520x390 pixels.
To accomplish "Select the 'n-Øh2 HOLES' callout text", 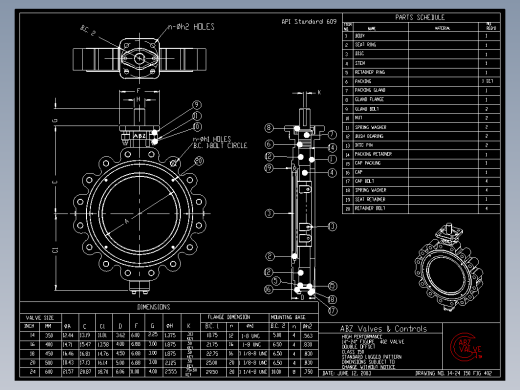I will (191, 27).
